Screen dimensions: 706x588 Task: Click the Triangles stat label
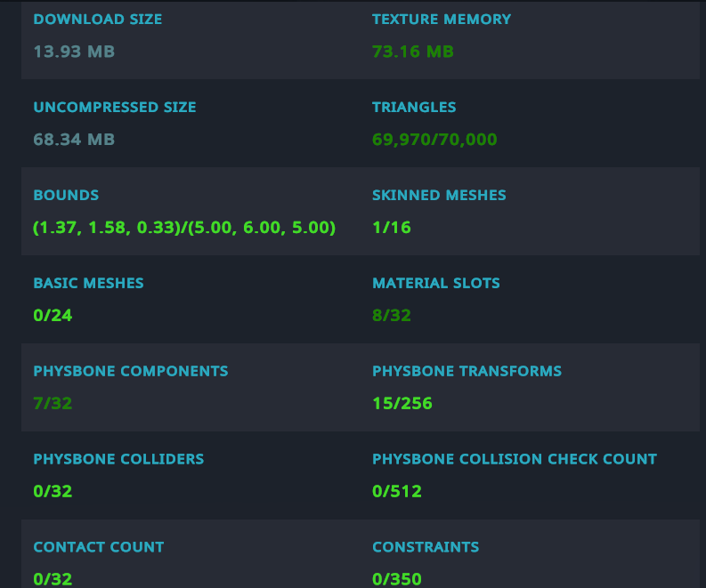tap(413, 108)
